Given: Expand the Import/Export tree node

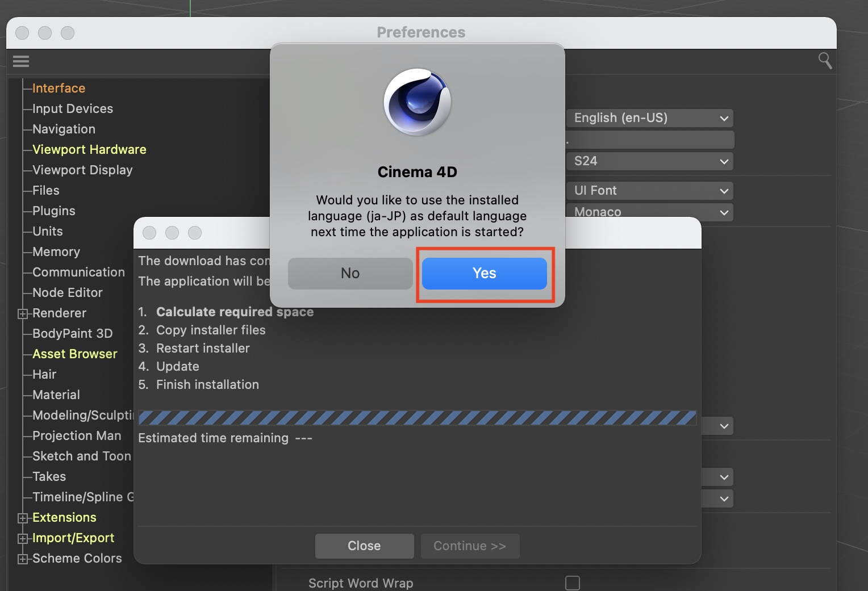Looking at the screenshot, I should coord(23,538).
